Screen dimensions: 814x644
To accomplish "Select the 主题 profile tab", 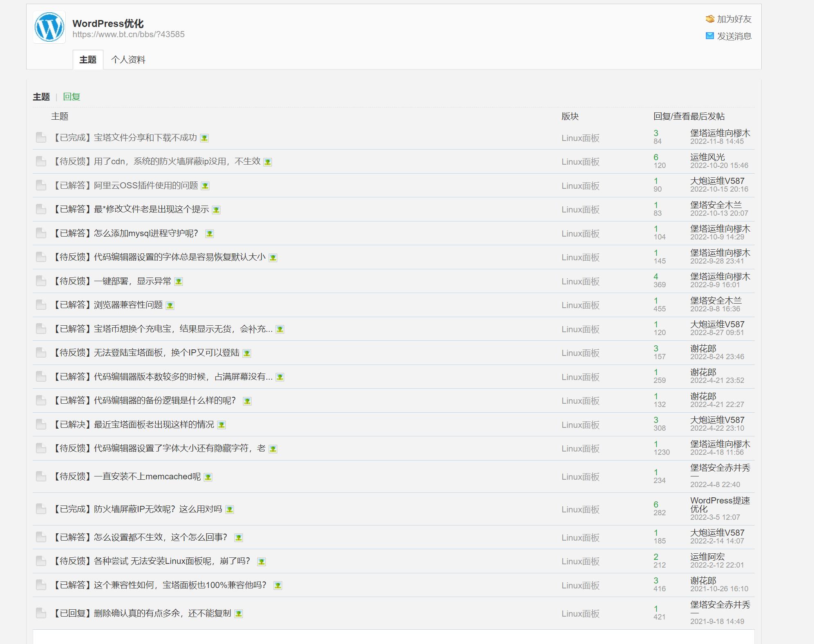I will pyautogui.click(x=88, y=60).
